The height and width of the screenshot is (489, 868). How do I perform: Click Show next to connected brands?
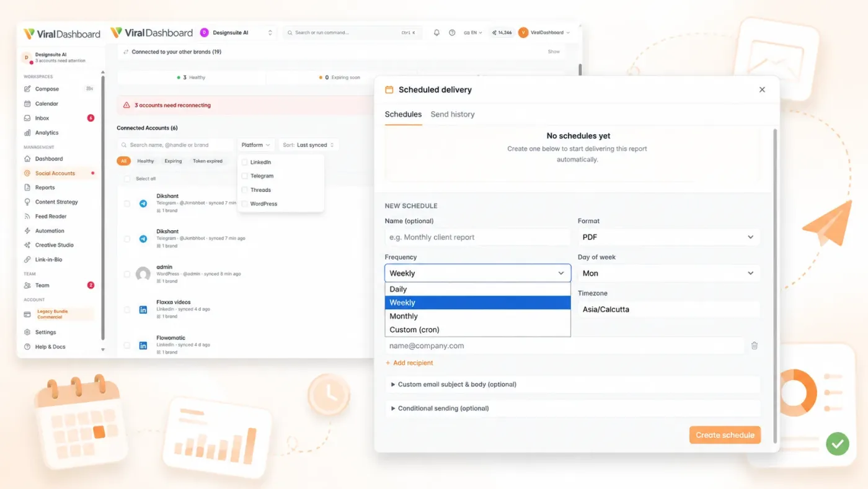click(554, 52)
